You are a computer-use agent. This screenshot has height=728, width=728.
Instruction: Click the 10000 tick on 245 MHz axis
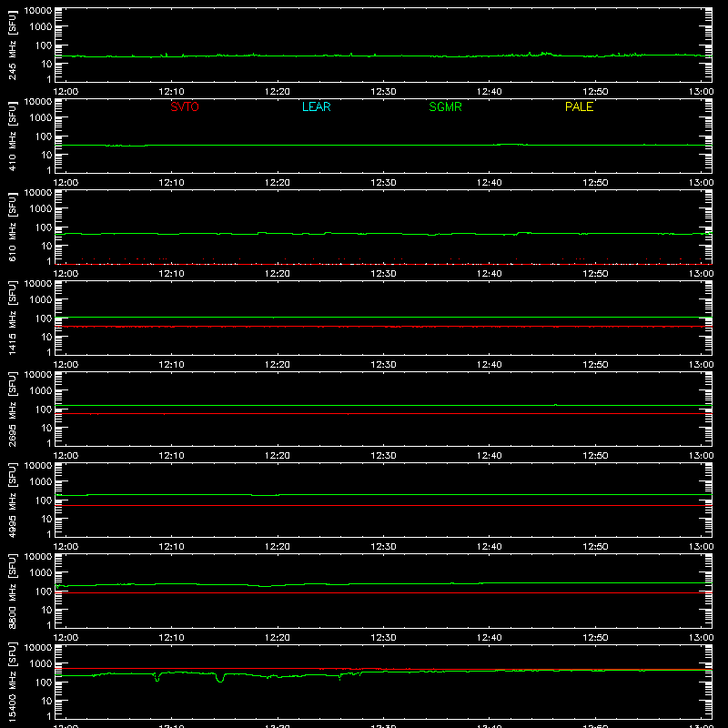pos(38,11)
